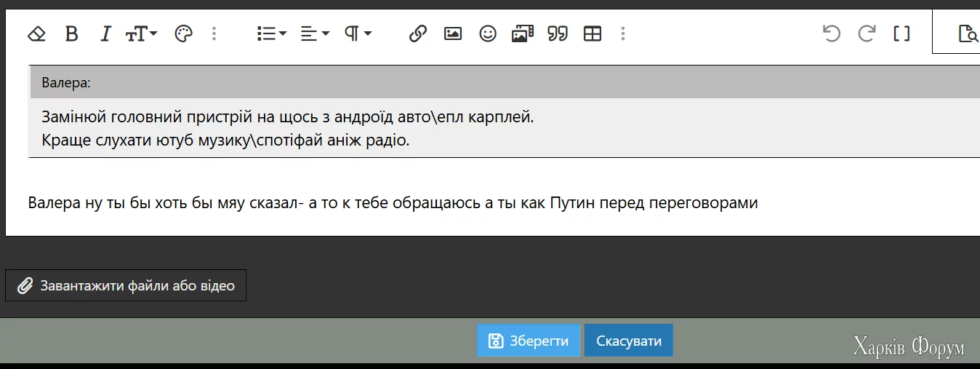Insert a table
The height and width of the screenshot is (369, 980).
(x=593, y=33)
